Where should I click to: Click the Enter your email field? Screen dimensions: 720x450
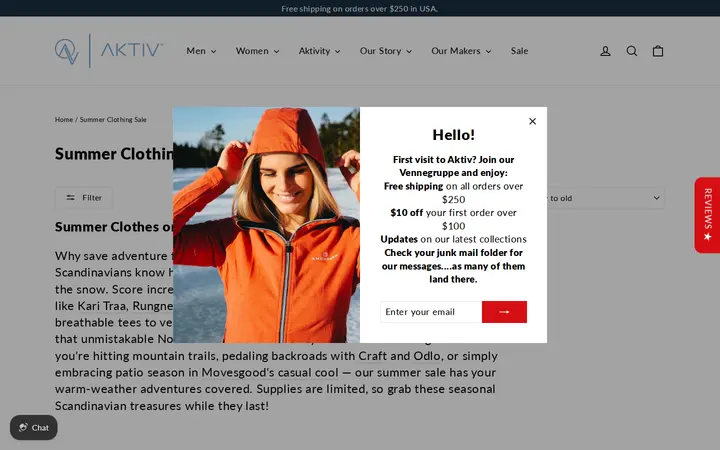click(431, 312)
